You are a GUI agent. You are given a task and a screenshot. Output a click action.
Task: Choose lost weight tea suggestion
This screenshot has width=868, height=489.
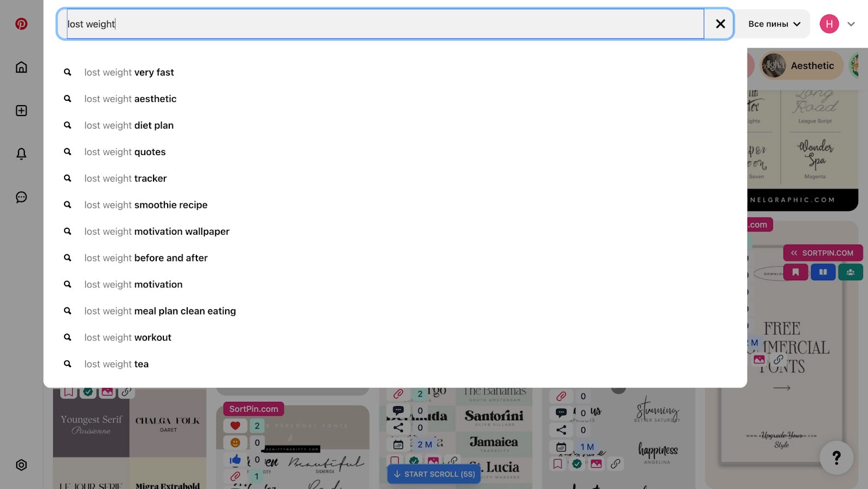point(117,364)
